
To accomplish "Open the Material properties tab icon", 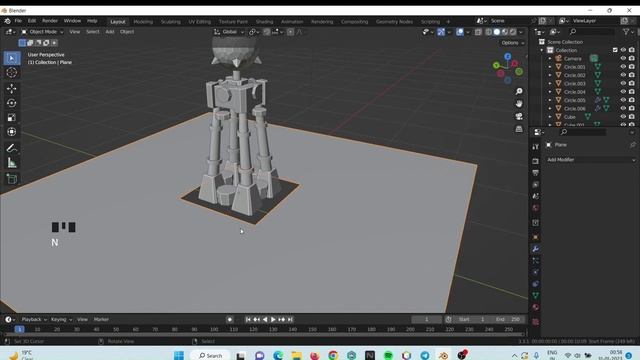I will tap(536, 307).
